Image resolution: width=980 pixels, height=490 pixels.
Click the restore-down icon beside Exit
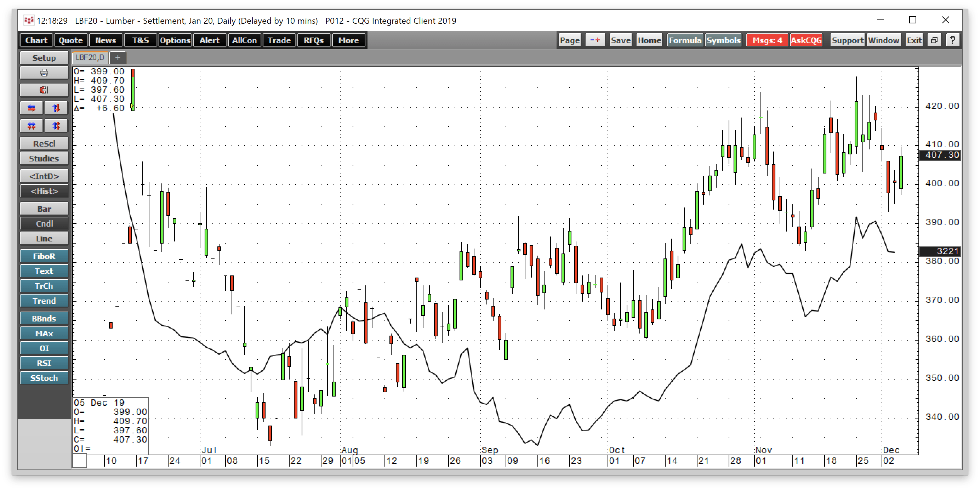coord(934,40)
